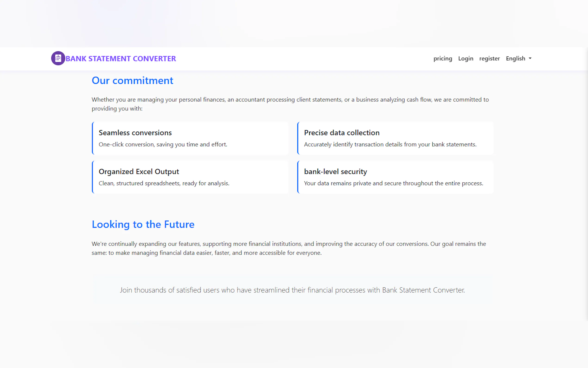
Task: Click the Organized Excel Output card title
Action: 139,171
